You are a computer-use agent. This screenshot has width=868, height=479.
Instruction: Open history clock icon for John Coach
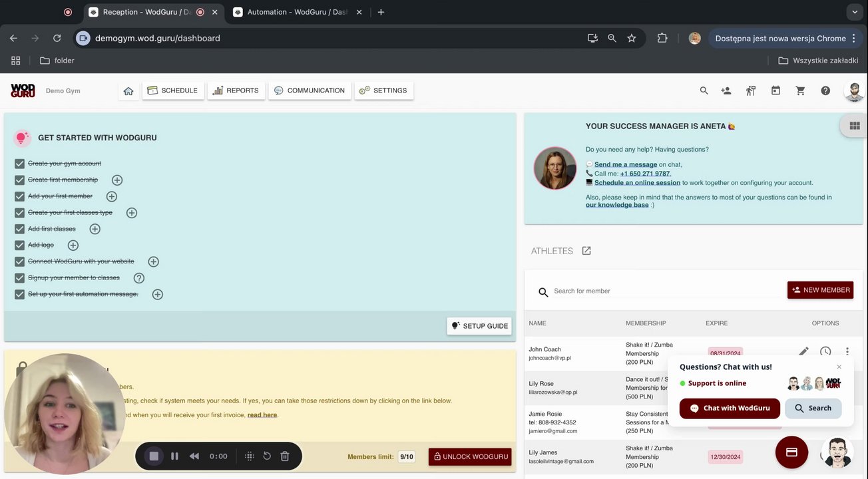[825, 351]
